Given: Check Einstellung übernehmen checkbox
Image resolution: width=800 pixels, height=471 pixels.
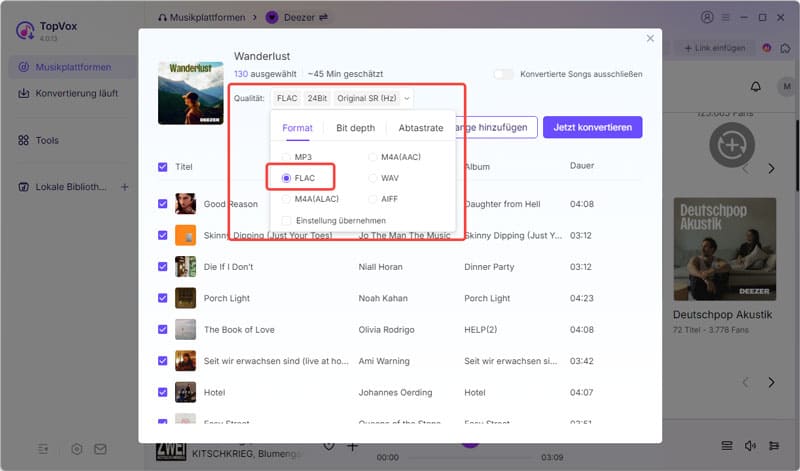Looking at the screenshot, I should pyautogui.click(x=286, y=220).
